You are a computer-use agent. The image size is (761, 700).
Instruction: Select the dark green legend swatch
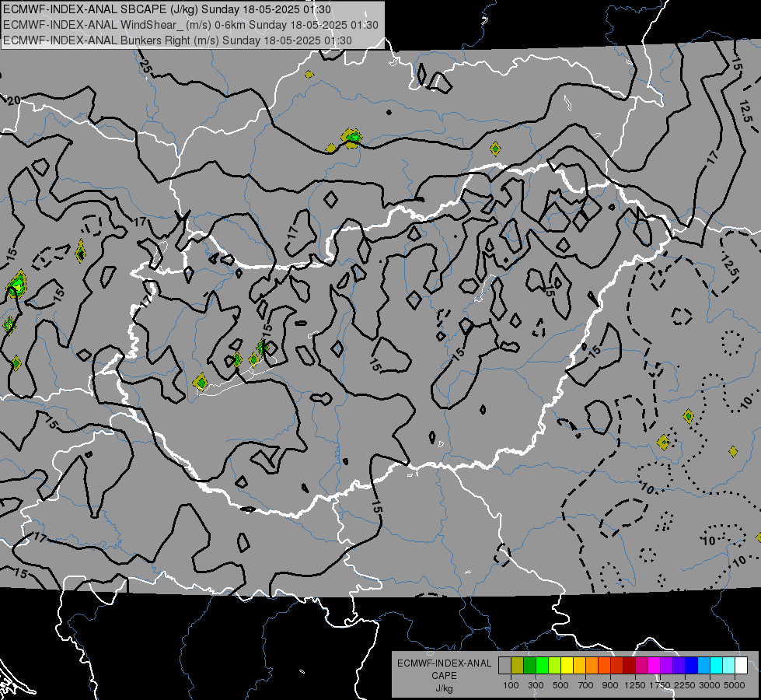click(529, 665)
